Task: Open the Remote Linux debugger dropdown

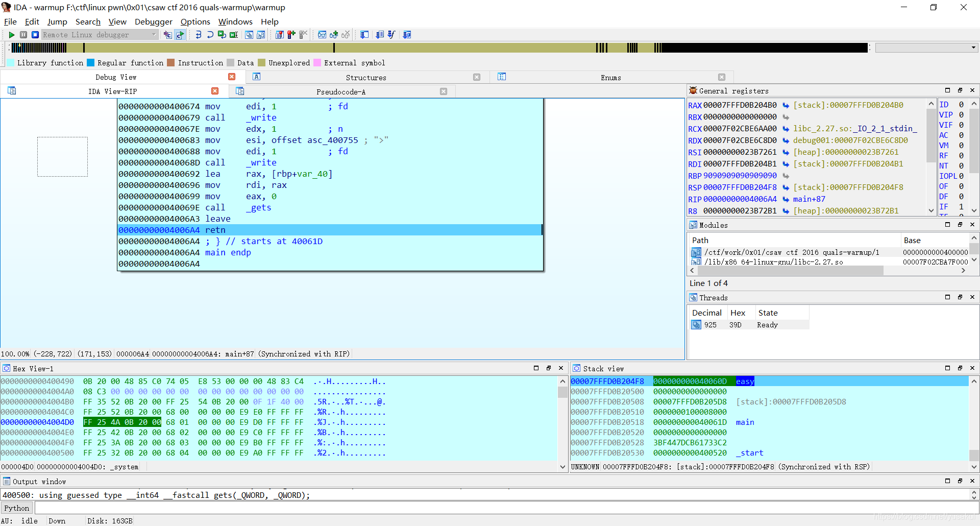Action: click(154, 35)
